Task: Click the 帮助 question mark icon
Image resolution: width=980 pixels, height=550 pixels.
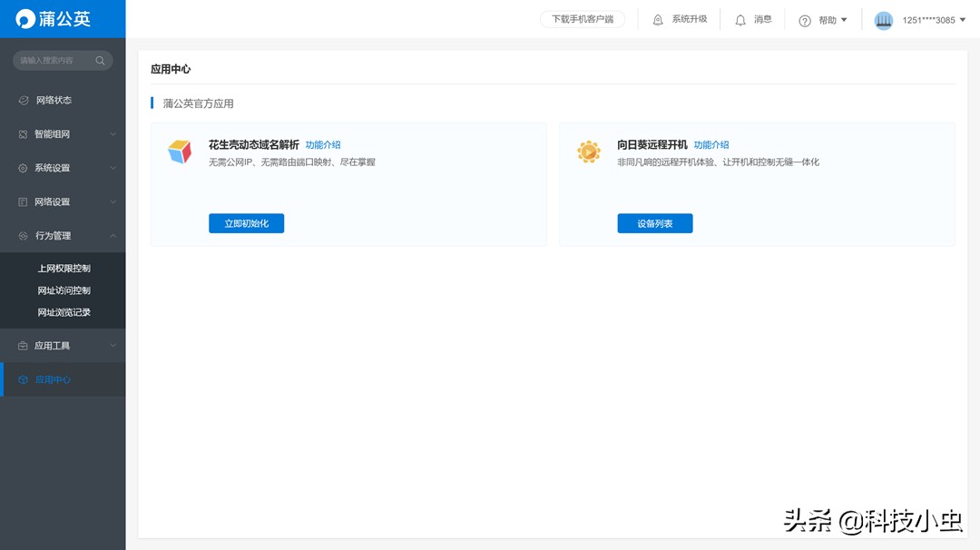Action: pos(805,21)
